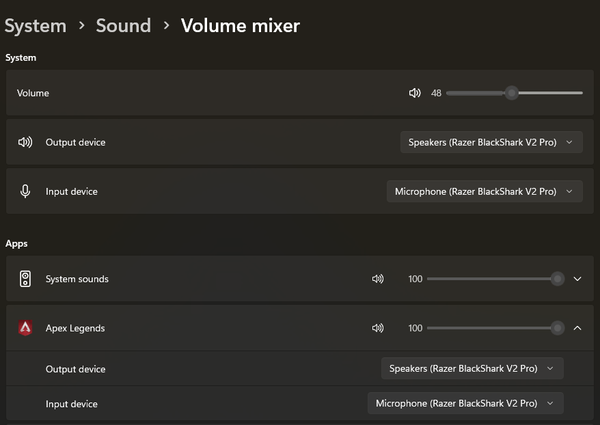Click the System sounds label

point(77,279)
